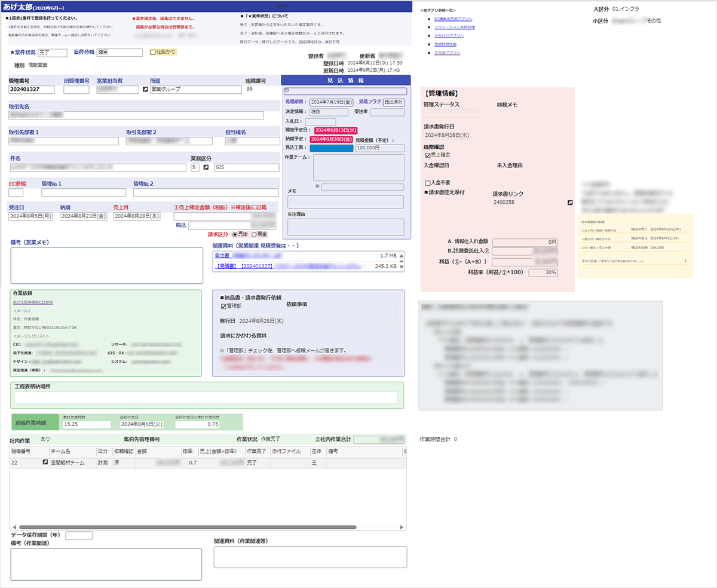Enable the 入金不要 checkbox
This screenshot has width=717, height=588.
tap(427, 183)
